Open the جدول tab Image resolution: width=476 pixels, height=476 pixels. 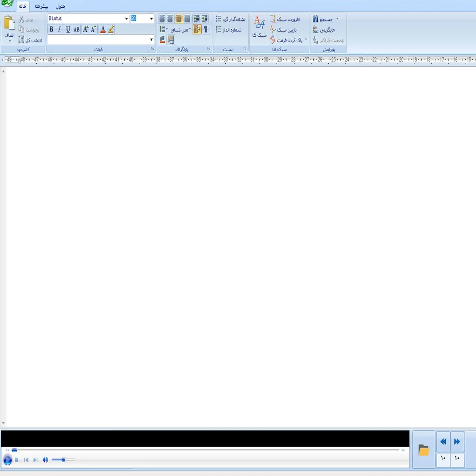(61, 6)
